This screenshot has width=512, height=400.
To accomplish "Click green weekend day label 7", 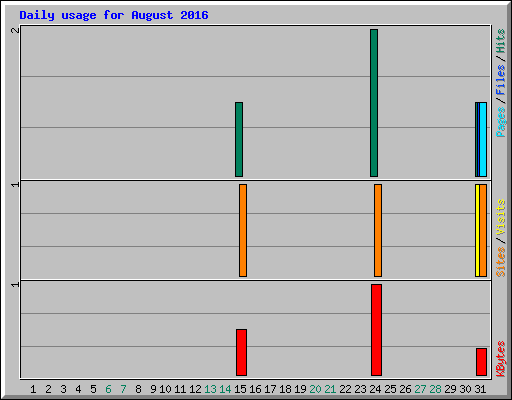I will click(x=123, y=389).
